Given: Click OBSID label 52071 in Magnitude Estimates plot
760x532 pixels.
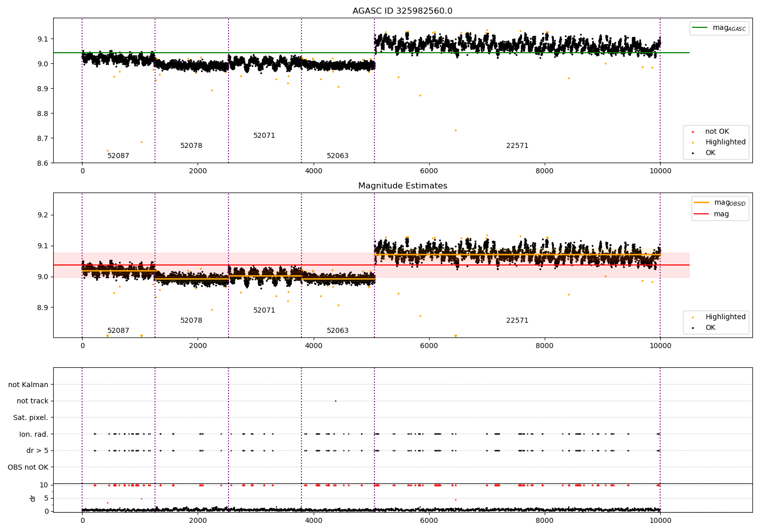Looking at the screenshot, I should (264, 311).
